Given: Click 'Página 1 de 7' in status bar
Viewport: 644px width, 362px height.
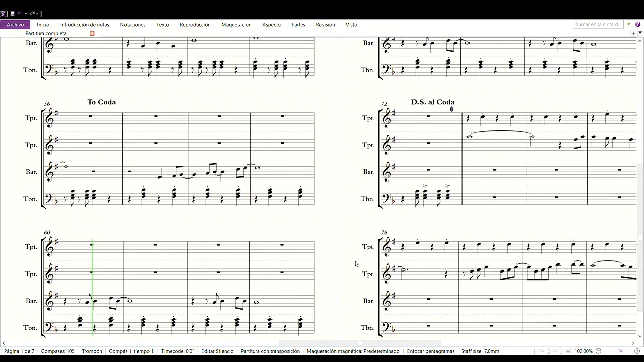Looking at the screenshot, I should (19, 351).
